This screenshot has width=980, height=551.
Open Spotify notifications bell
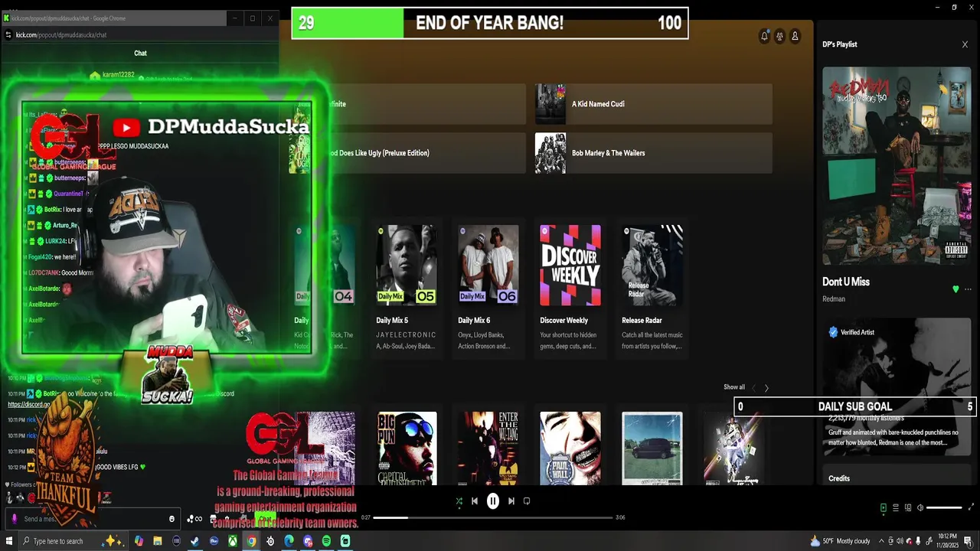pyautogui.click(x=764, y=36)
